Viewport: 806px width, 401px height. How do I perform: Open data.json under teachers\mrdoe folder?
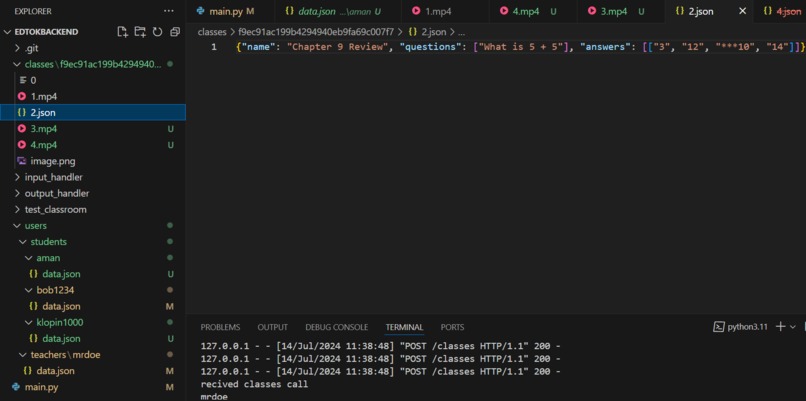(93, 371)
